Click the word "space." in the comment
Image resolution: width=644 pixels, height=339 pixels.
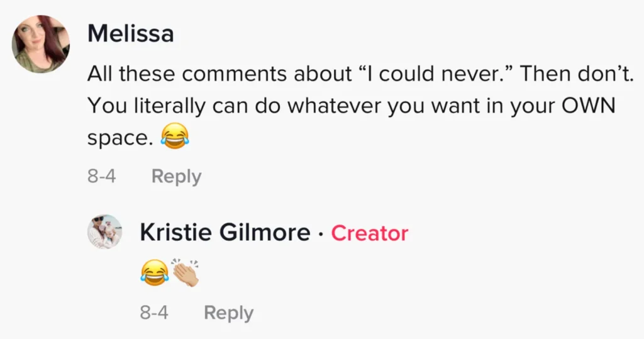[x=120, y=138]
